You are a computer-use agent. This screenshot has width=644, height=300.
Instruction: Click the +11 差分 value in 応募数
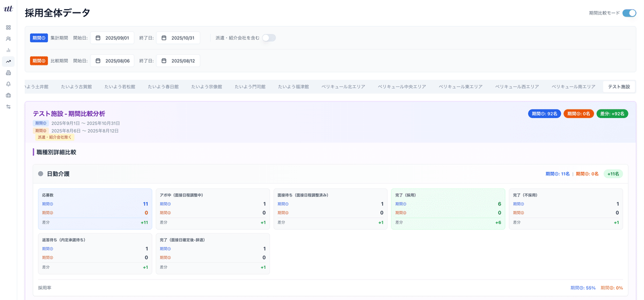click(x=144, y=222)
